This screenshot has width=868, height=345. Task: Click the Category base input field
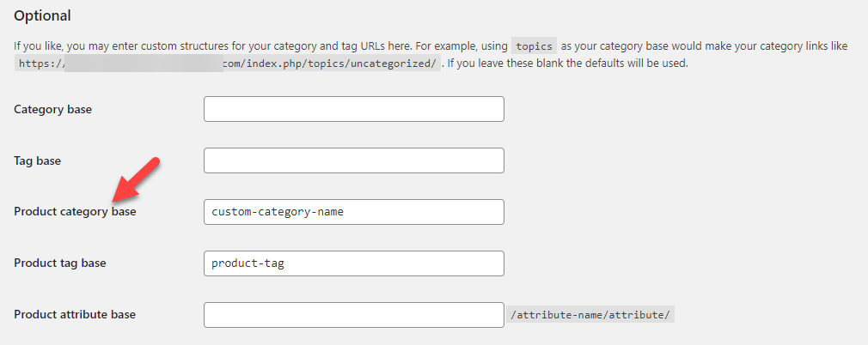click(354, 109)
